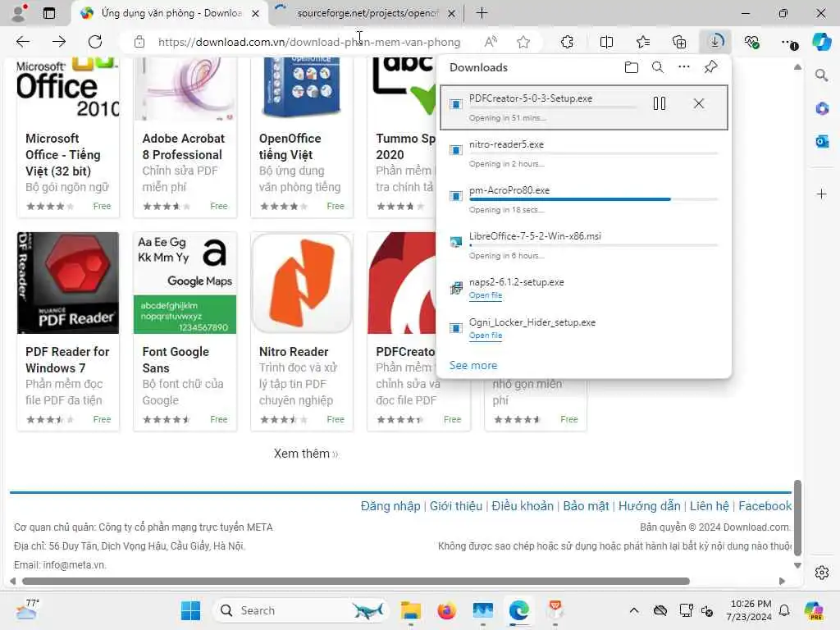
Task: Open Outlook from the sidebar
Action: click(x=821, y=141)
